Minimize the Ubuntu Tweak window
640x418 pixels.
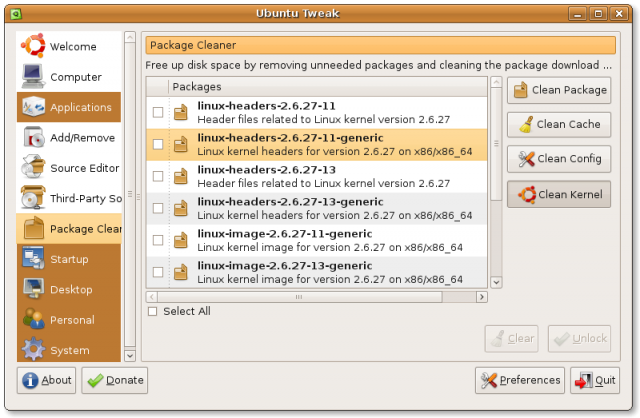(578, 14)
